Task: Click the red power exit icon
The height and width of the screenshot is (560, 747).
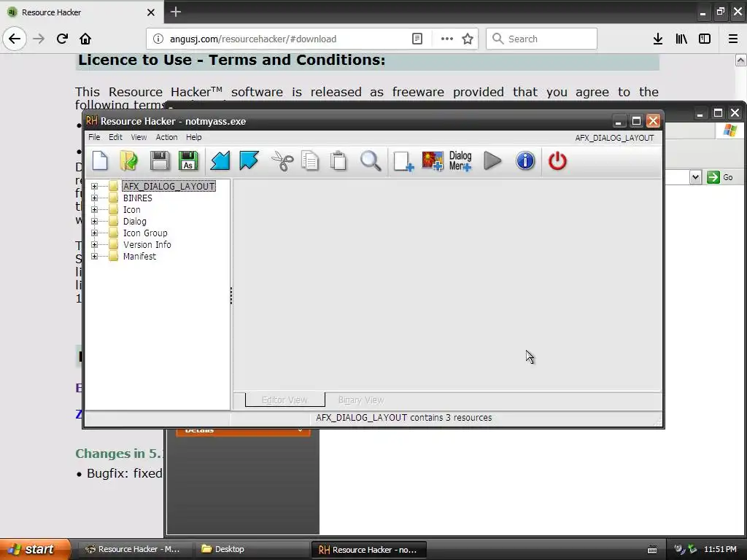Action: [557, 160]
